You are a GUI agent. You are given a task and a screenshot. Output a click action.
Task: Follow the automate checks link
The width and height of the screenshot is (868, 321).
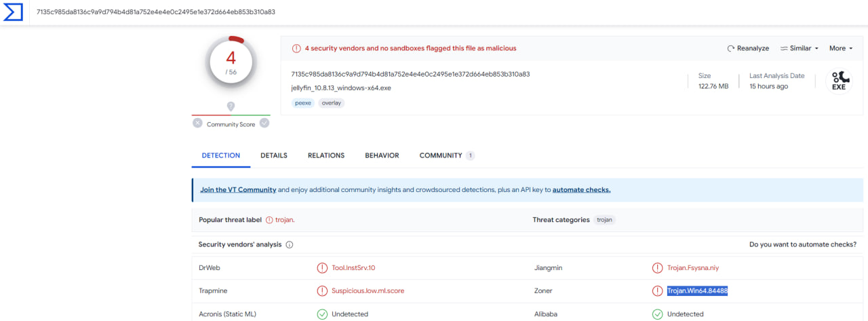[x=581, y=190]
